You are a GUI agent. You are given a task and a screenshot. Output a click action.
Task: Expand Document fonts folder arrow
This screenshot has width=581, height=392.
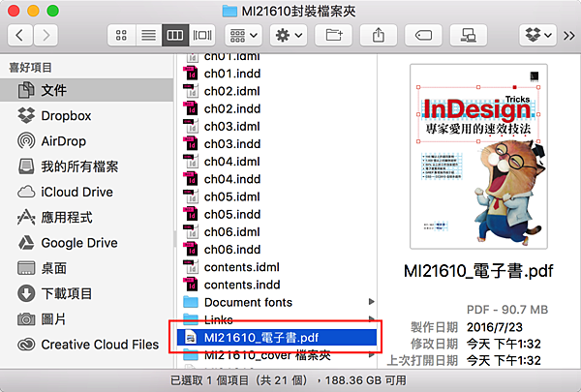371,302
